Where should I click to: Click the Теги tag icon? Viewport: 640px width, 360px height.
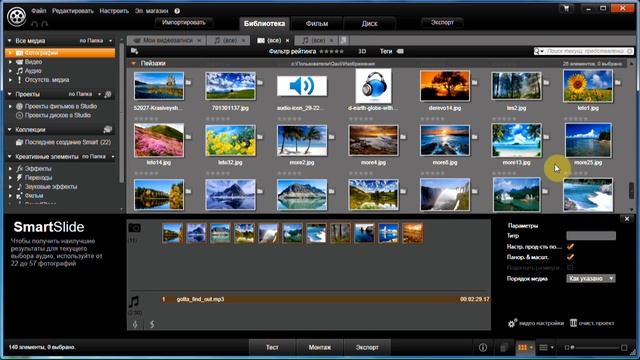(x=400, y=51)
